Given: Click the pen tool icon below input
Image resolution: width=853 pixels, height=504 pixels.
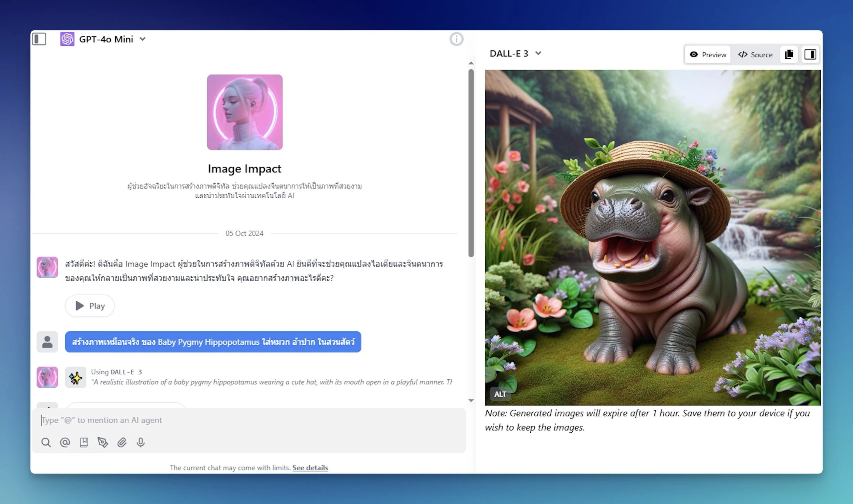Looking at the screenshot, I should pos(103,443).
